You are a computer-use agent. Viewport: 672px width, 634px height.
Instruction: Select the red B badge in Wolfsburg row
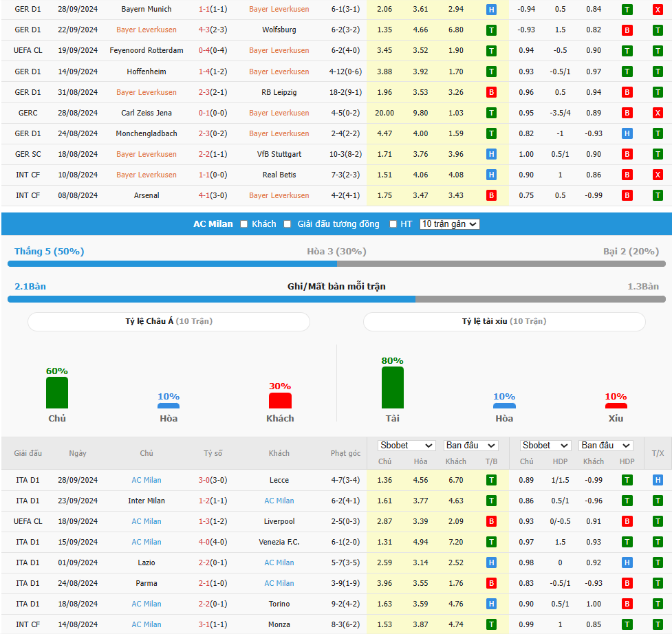(x=627, y=30)
